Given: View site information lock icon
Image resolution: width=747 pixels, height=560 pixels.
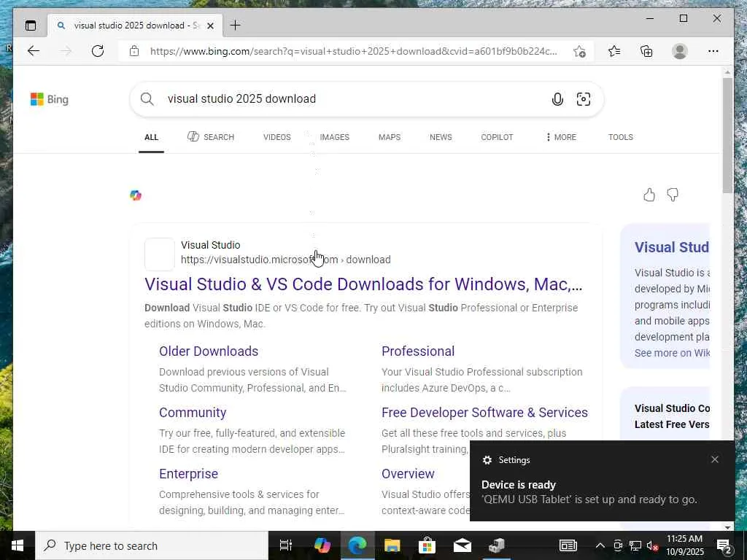Looking at the screenshot, I should pos(134,51).
